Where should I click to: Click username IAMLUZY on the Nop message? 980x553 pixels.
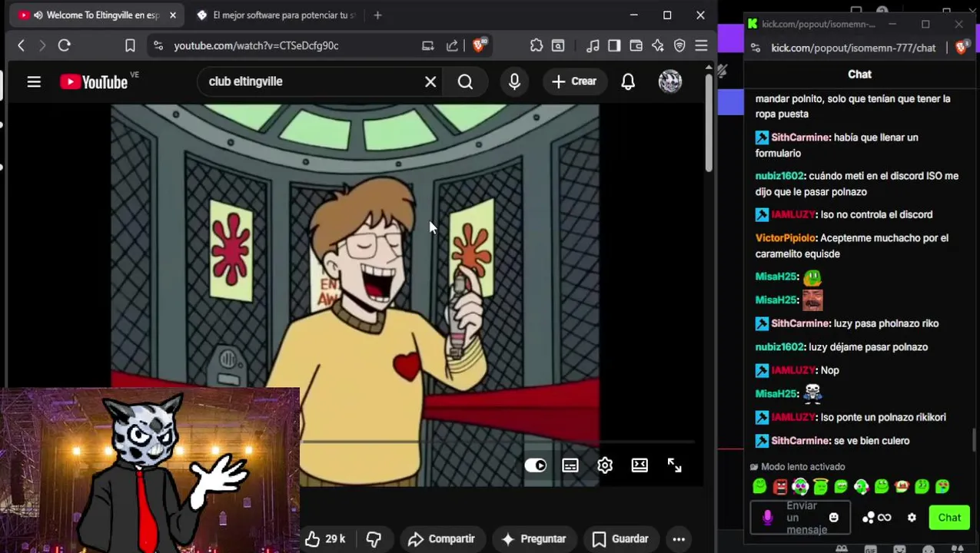coord(793,370)
